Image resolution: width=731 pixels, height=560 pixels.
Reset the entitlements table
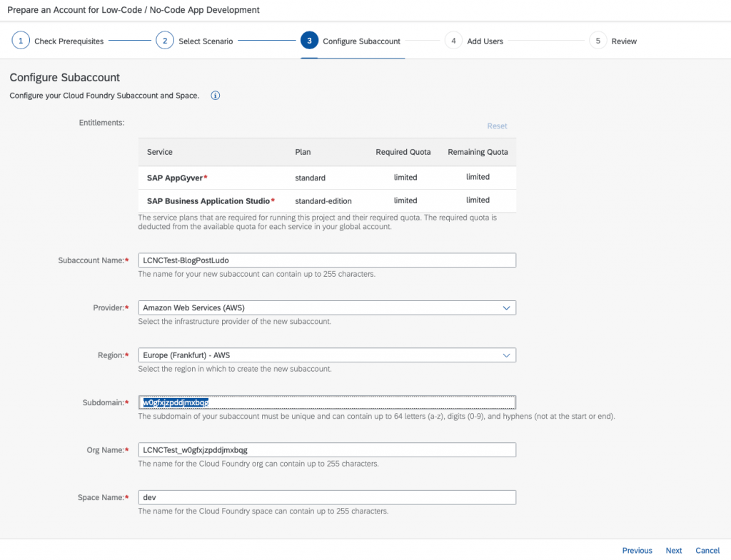click(497, 126)
